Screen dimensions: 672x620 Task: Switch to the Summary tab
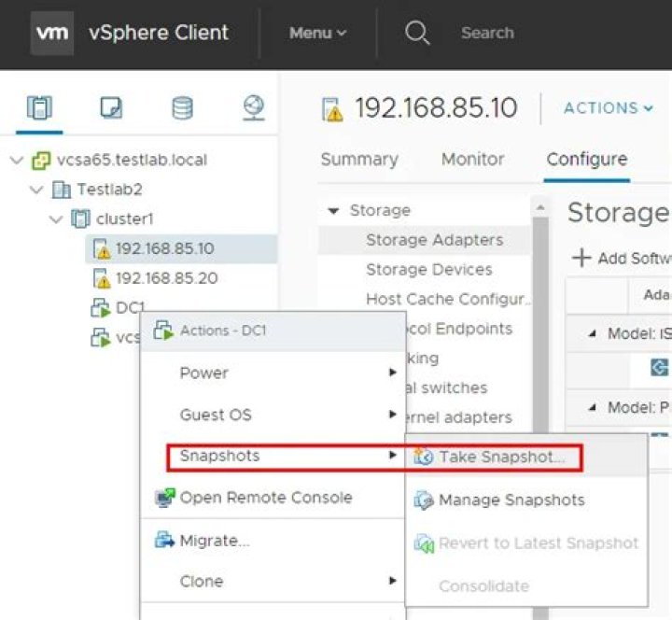(x=359, y=159)
